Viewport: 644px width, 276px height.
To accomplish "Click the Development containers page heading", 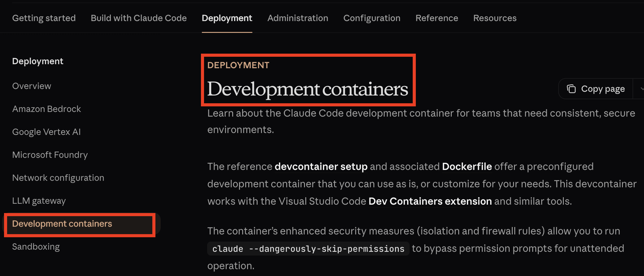I will point(308,89).
